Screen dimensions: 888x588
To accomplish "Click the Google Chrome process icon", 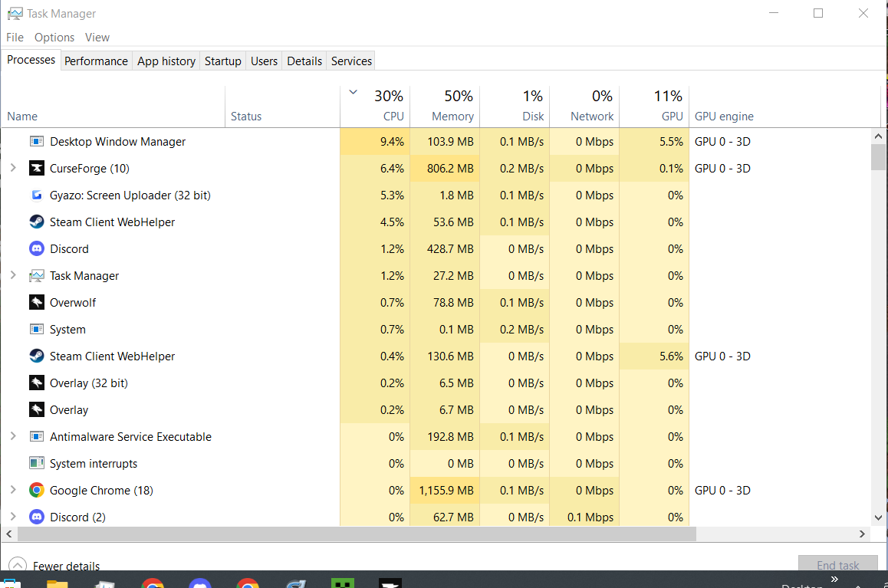I will (x=36, y=490).
